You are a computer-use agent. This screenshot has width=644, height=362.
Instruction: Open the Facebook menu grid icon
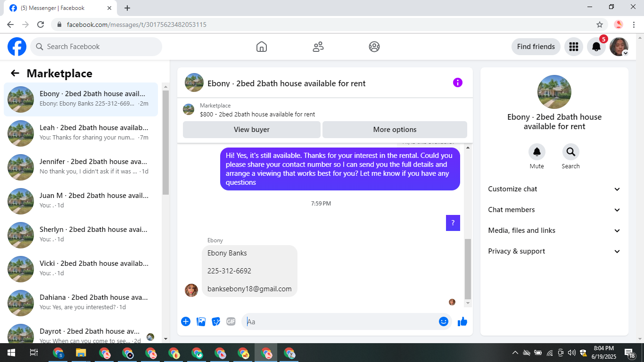point(574,47)
